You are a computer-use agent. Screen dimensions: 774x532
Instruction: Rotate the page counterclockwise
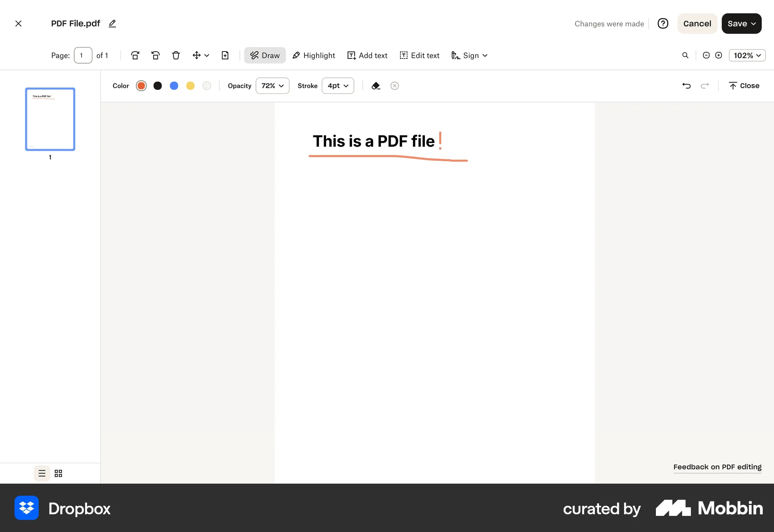tap(156, 55)
